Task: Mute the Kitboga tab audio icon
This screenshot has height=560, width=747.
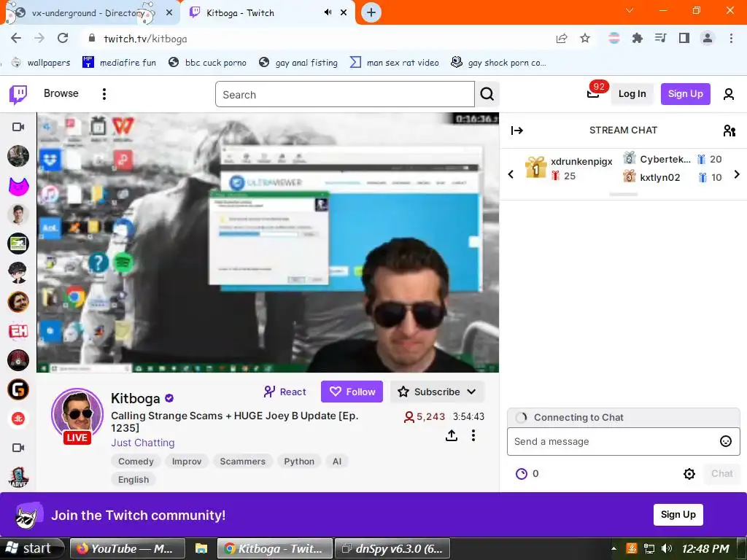Action: pos(328,12)
